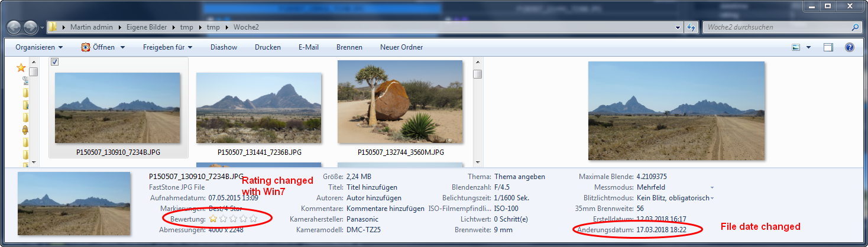The height and width of the screenshot is (247, 868).
Task: Expand arrow after Martin admin breadcrumb
Action: point(119,27)
